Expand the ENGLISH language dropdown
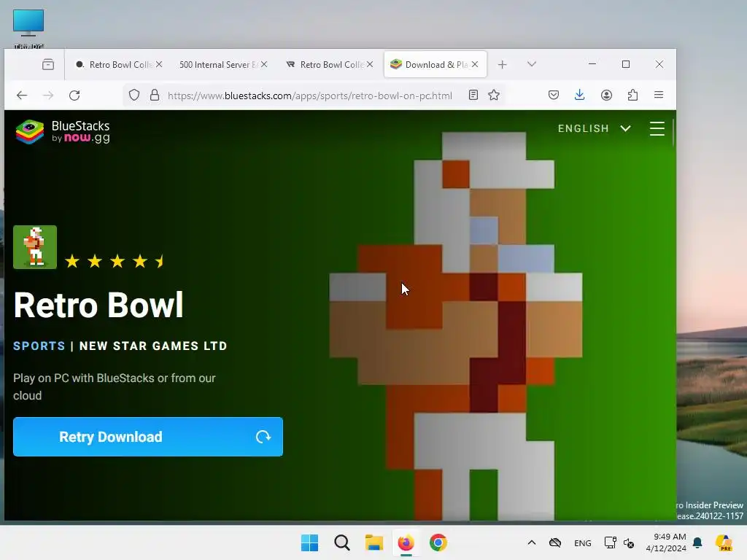The height and width of the screenshot is (560, 747). (594, 128)
